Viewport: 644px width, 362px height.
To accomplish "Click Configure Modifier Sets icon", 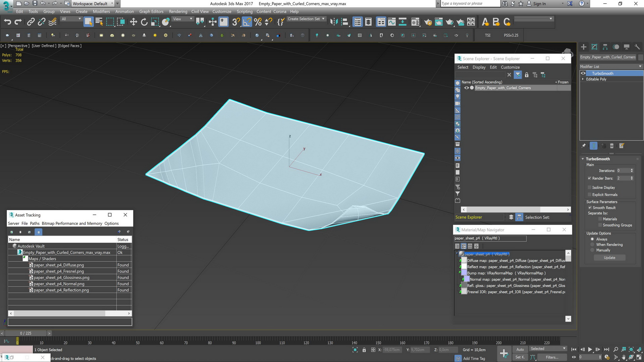I will point(622,146).
